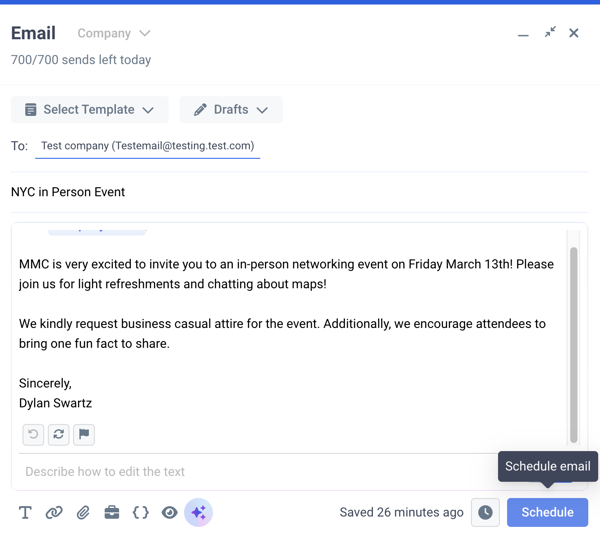
Task: Undo AI edit with the undo arrow icon
Action: pyautogui.click(x=33, y=434)
